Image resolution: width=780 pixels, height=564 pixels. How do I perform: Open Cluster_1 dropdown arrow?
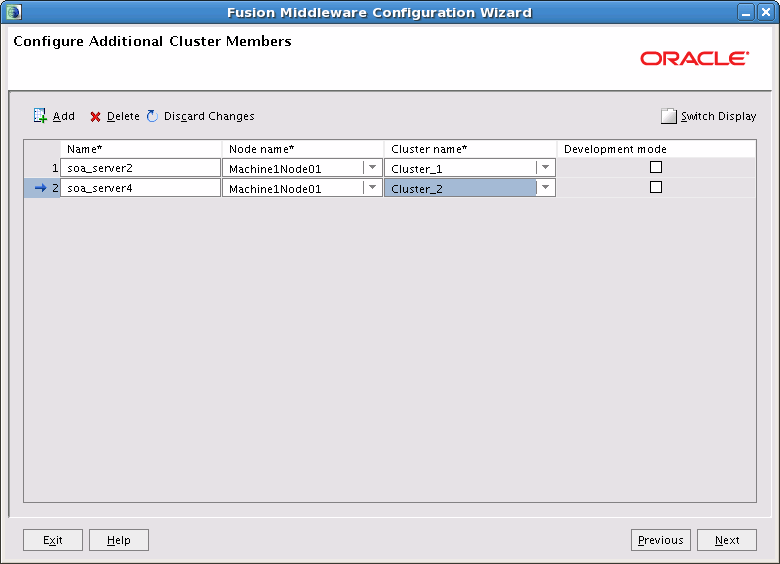[546, 168]
